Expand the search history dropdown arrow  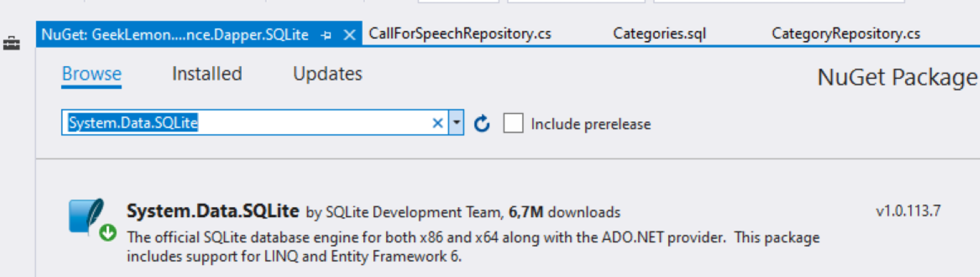pyautogui.click(x=457, y=123)
